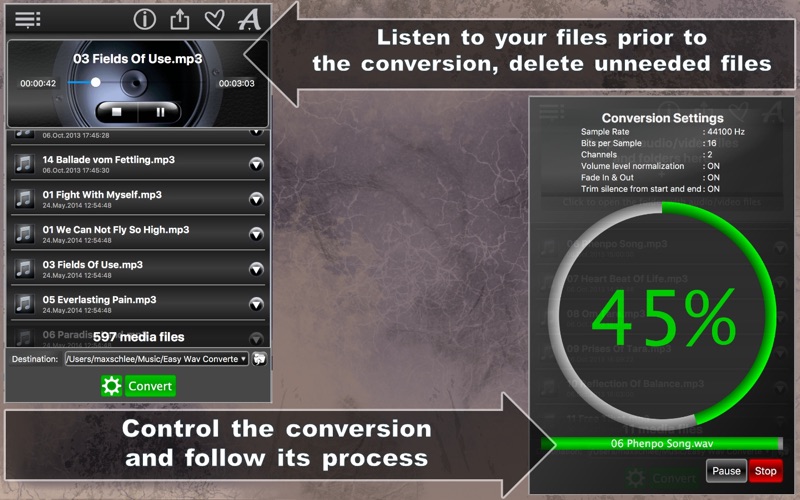Viewport: 800px width, 500px height.
Task: Select 14 Ballade vom Fettling.mp3 file name
Action: (109, 160)
